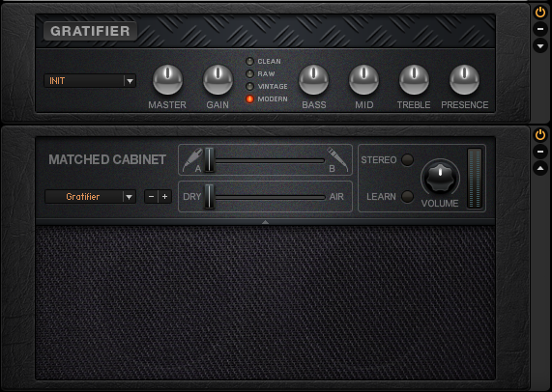The image size is (552, 392).
Task: Click the Gratifier amp minimize icon
Action: tap(540, 29)
